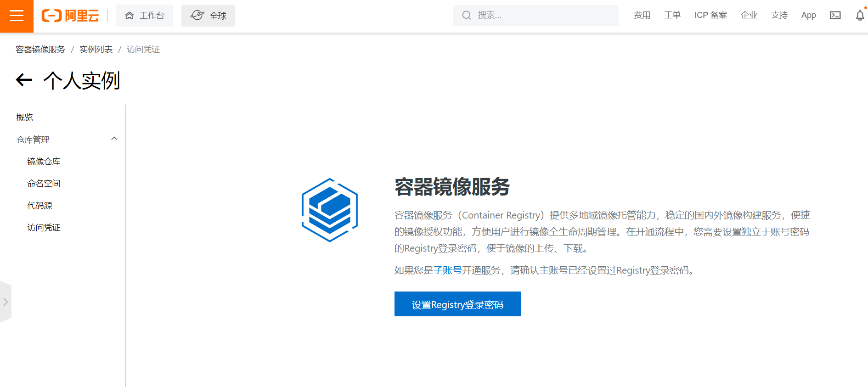Launch Cloud Shell terminal icon
Image resolution: width=868 pixels, height=387 pixels.
point(835,15)
